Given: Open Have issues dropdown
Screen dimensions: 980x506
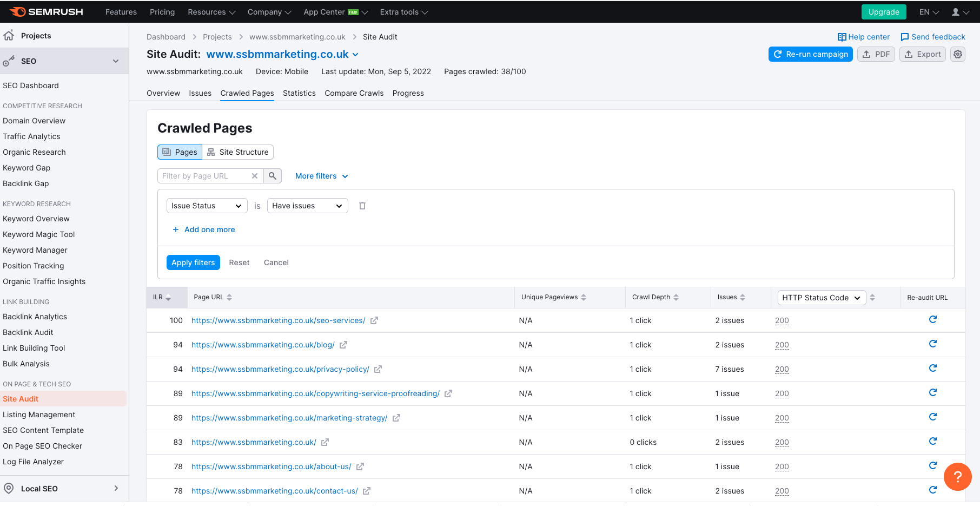Looking at the screenshot, I should (x=307, y=206).
